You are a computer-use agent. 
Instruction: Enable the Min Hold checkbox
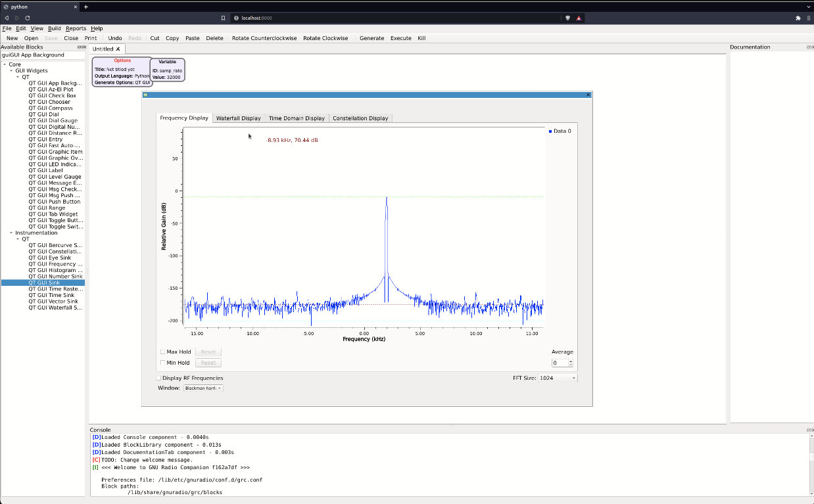coord(162,362)
